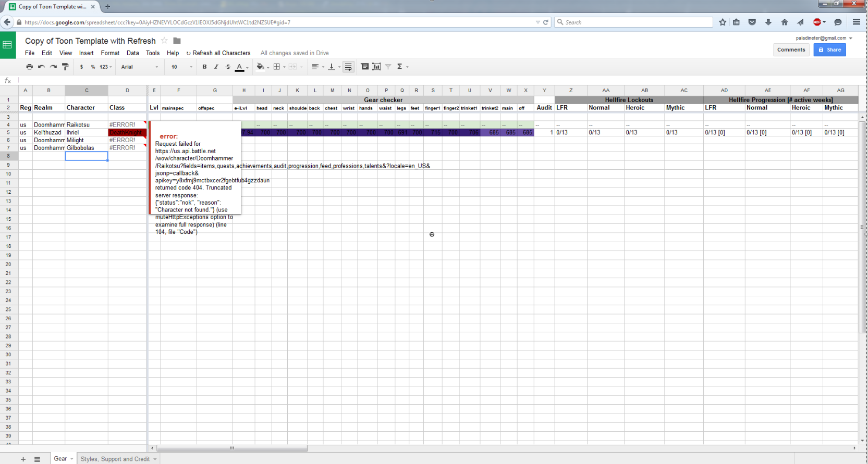Open the Styles, Support and Credit tab menu
The height and width of the screenshot is (464, 868).
point(155,459)
